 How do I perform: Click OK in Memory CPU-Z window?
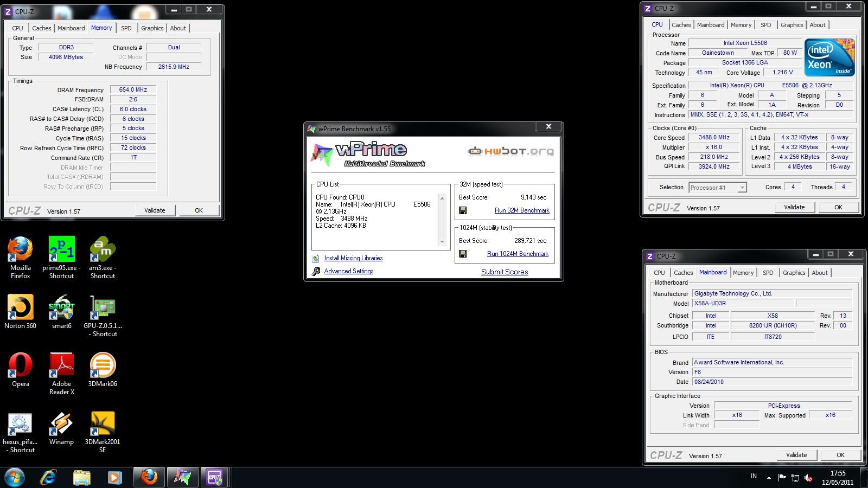[199, 210]
